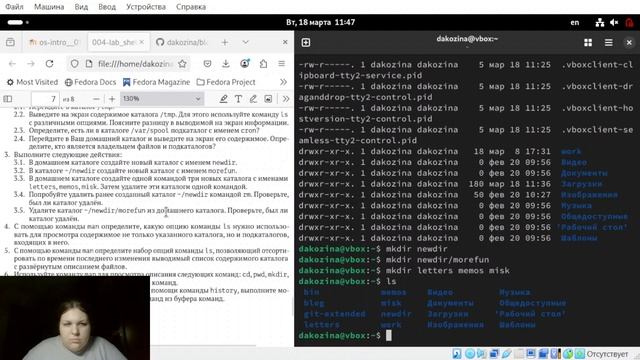Open the Firefox hamburger menu

point(282,64)
